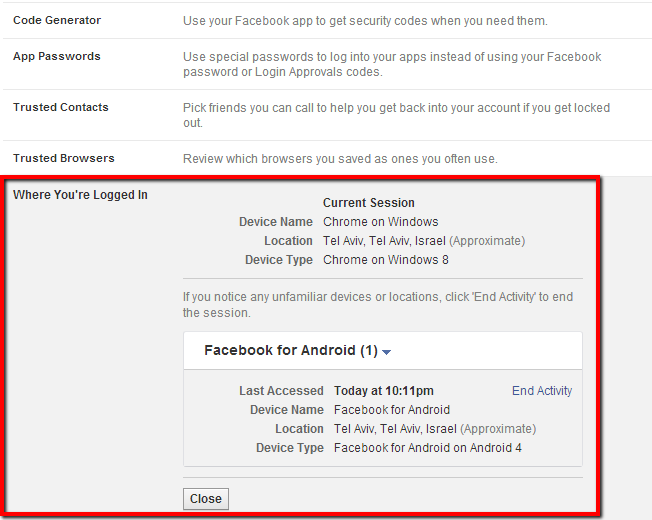Open the Trusted Browsers setting
652x520 pixels.
(64, 158)
